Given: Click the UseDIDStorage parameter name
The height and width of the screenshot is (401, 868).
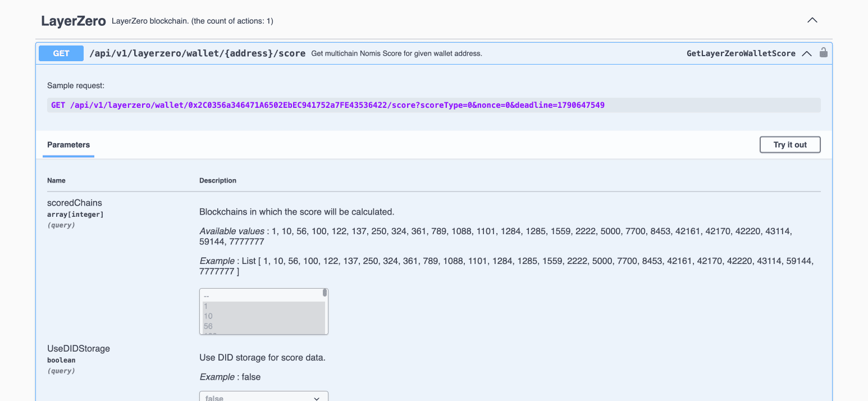Looking at the screenshot, I should point(78,348).
